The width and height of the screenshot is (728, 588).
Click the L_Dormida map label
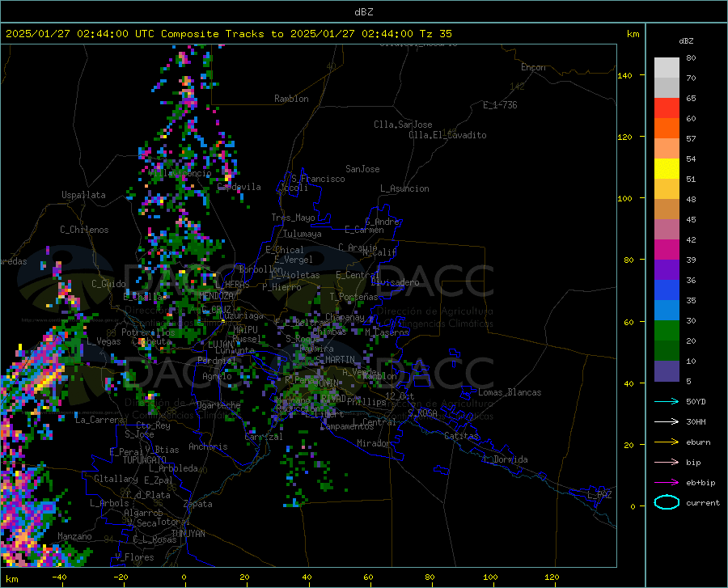tap(505, 459)
